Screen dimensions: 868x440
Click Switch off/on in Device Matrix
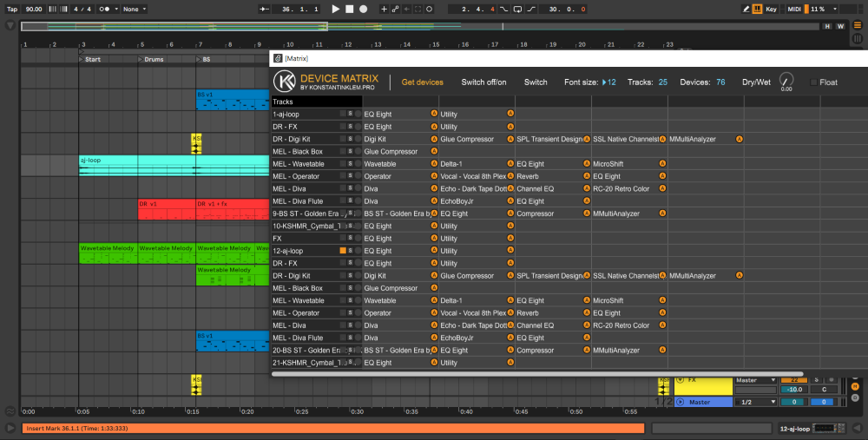tap(483, 82)
